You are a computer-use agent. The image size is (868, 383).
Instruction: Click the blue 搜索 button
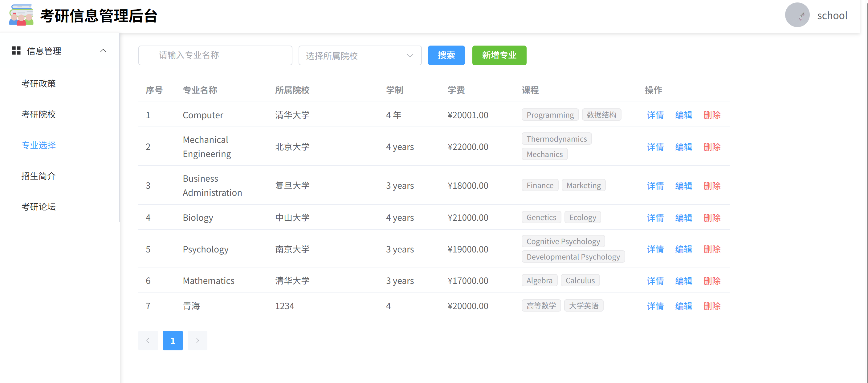pyautogui.click(x=446, y=55)
